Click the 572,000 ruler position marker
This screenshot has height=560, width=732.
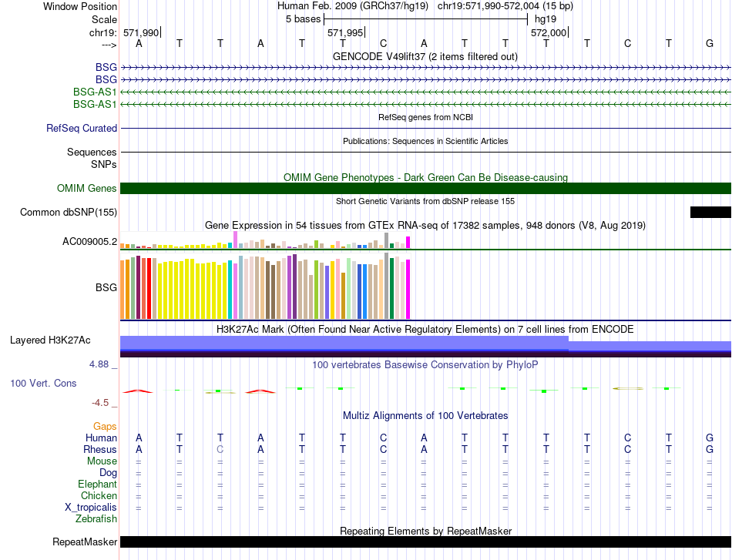coord(549,32)
